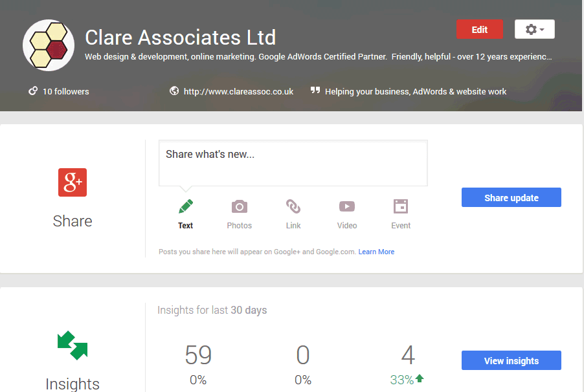Click the Clare Associates Ltd page title
The height and width of the screenshot is (392, 584).
[181, 38]
